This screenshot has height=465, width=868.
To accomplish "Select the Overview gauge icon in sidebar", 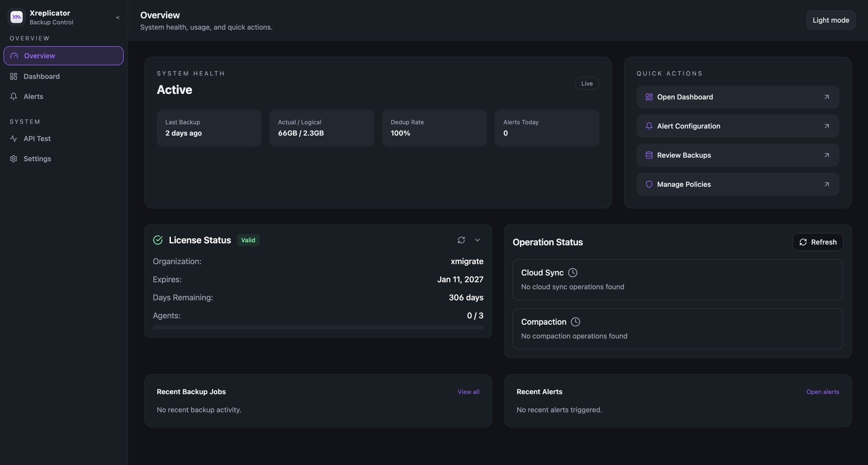I will (14, 56).
